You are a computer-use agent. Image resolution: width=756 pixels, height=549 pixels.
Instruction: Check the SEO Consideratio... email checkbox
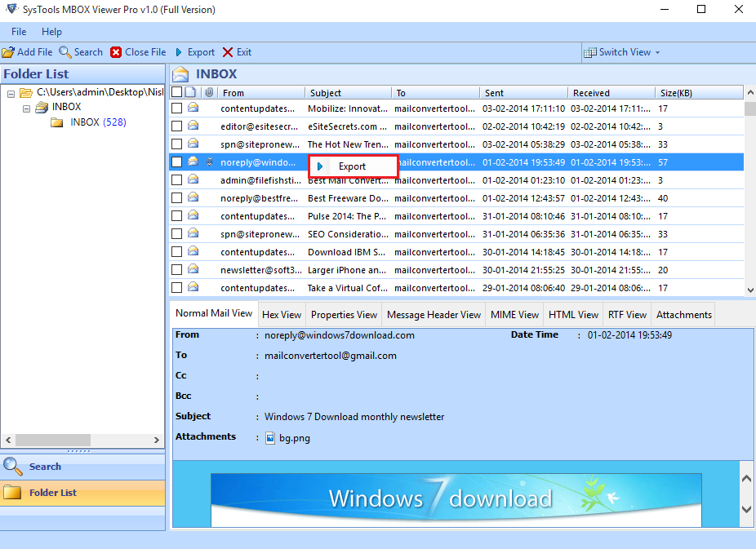177,233
